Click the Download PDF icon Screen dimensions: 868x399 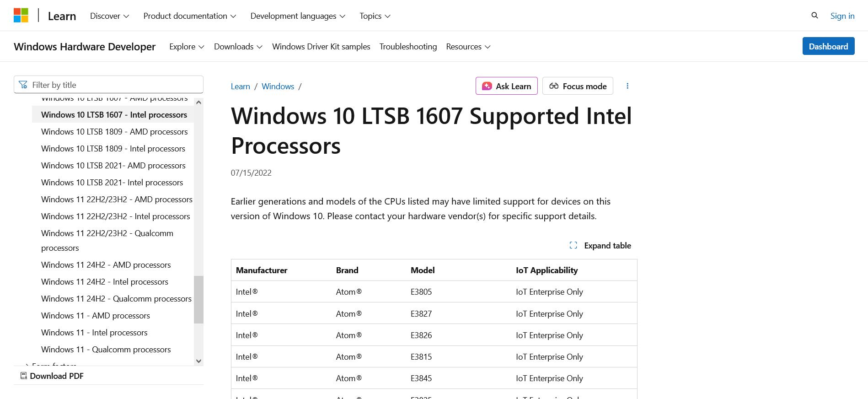click(24, 376)
